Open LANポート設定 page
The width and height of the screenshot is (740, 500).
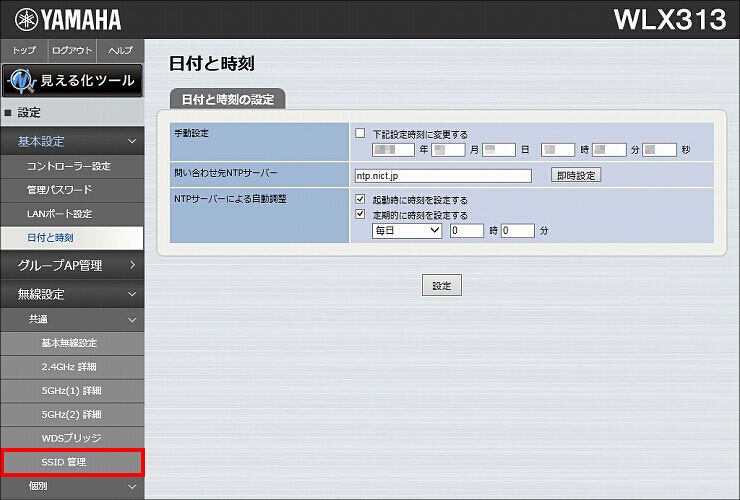[x=72, y=214]
